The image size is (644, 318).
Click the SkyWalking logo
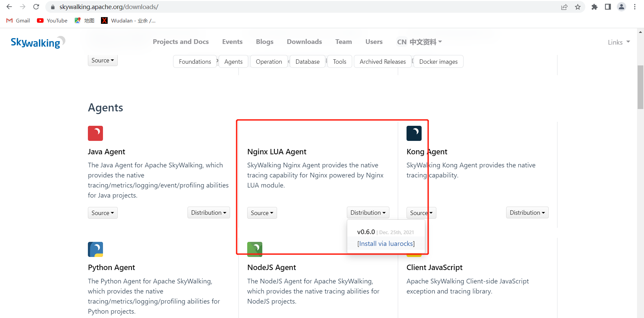(x=38, y=42)
